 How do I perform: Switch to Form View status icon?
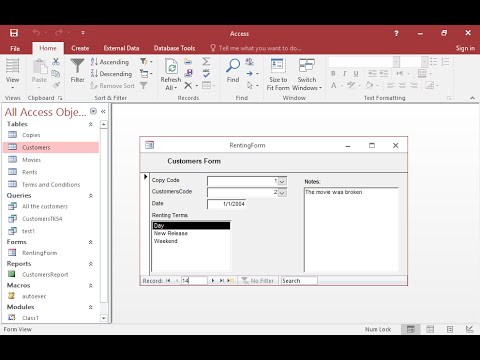411,329
